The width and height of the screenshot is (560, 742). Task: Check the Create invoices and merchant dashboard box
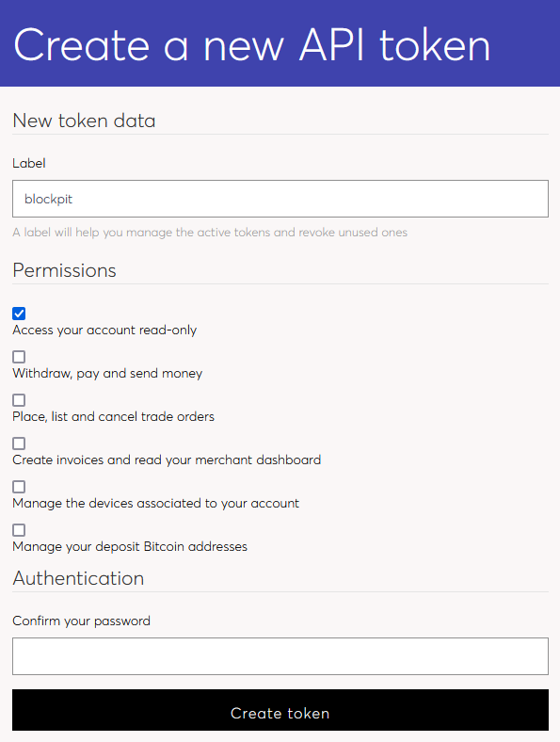click(19, 444)
